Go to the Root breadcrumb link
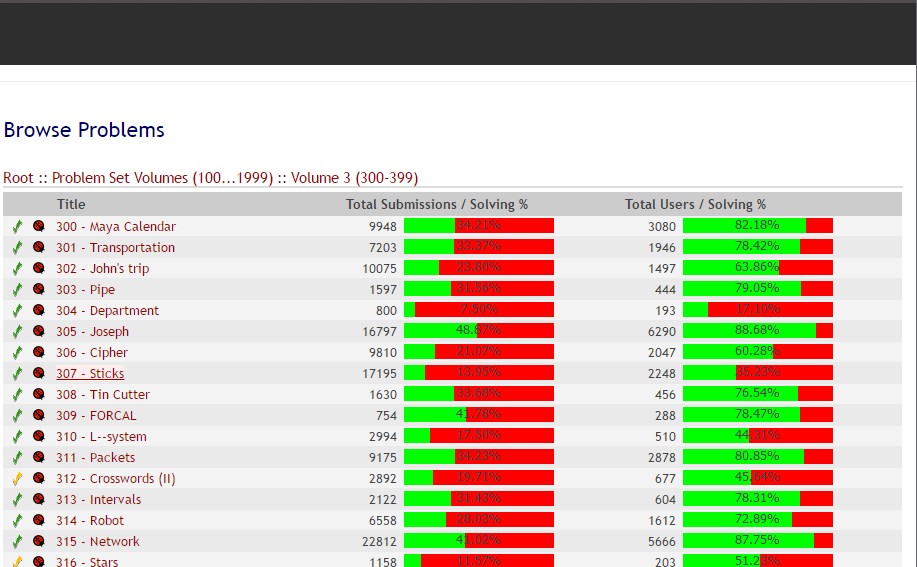Viewport: 917px width, 567px height. 19,178
